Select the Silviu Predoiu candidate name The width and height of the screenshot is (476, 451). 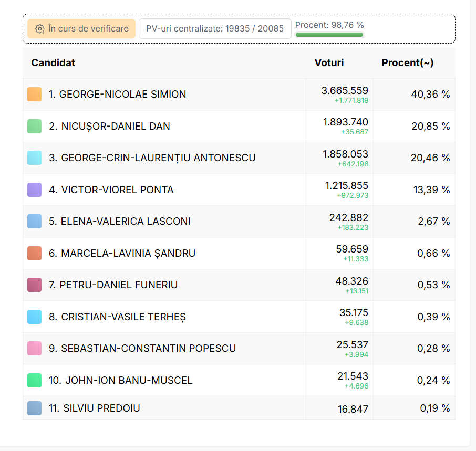(x=95, y=408)
